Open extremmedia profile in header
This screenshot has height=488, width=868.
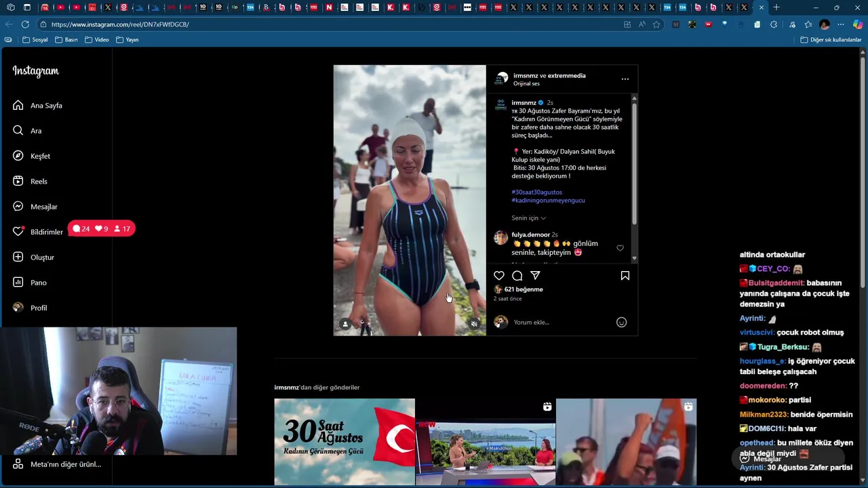[567, 76]
